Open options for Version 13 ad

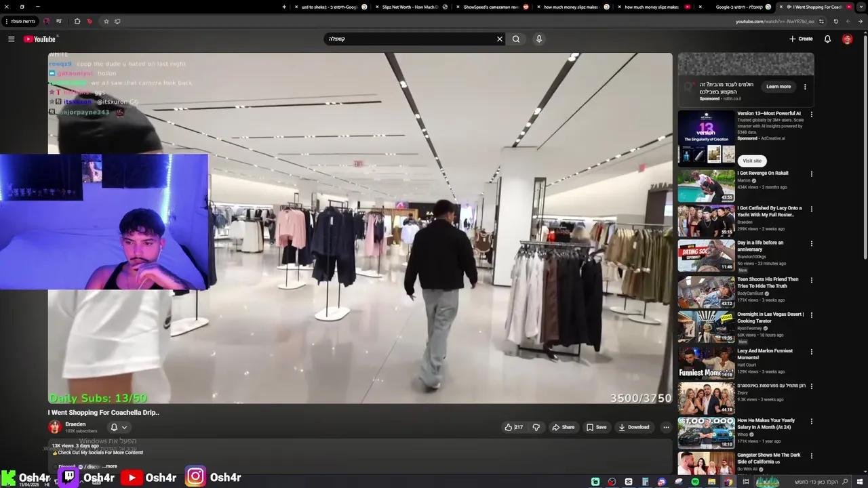point(811,115)
